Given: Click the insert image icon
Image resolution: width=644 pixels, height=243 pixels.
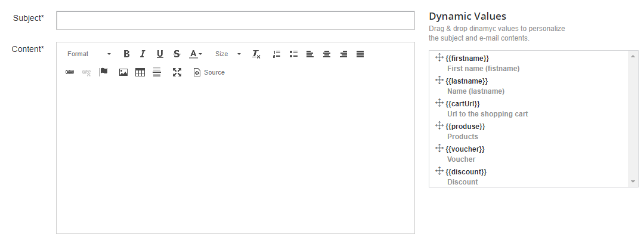Looking at the screenshot, I should pos(123,72).
